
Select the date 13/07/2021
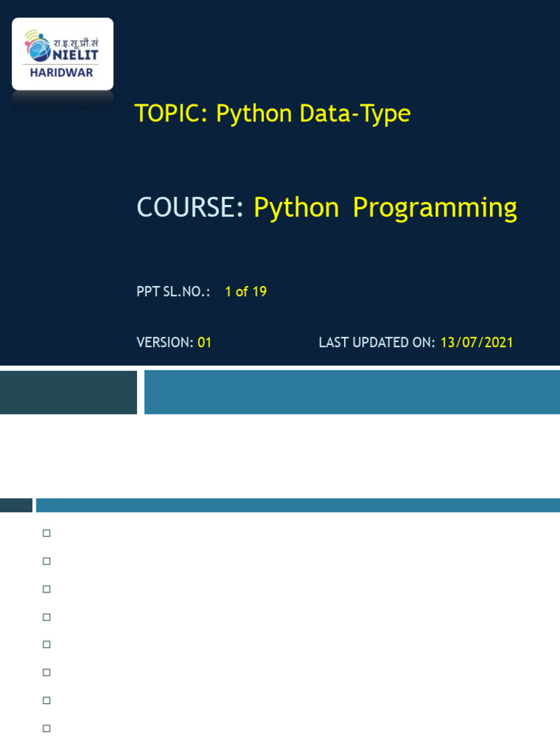tap(477, 342)
